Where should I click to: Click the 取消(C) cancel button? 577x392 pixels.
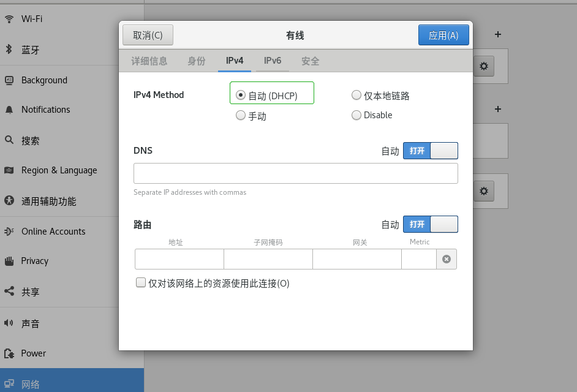point(148,35)
